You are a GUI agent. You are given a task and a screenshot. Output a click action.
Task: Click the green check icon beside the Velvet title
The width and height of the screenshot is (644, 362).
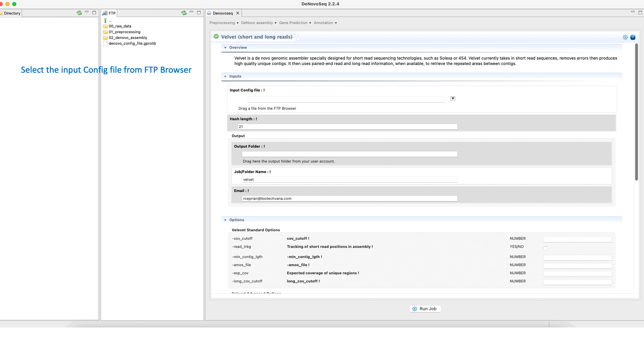point(216,37)
